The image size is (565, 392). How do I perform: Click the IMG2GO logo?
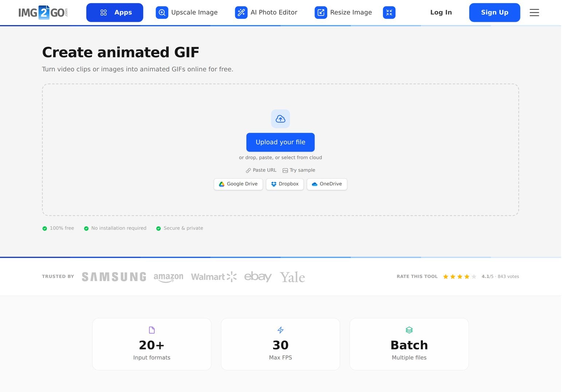pyautogui.click(x=43, y=12)
